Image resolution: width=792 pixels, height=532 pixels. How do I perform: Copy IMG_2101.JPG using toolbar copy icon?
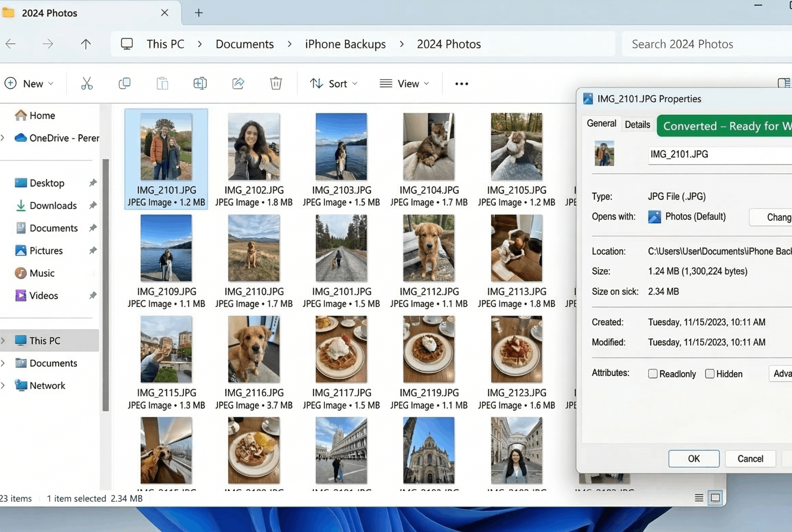click(x=125, y=83)
